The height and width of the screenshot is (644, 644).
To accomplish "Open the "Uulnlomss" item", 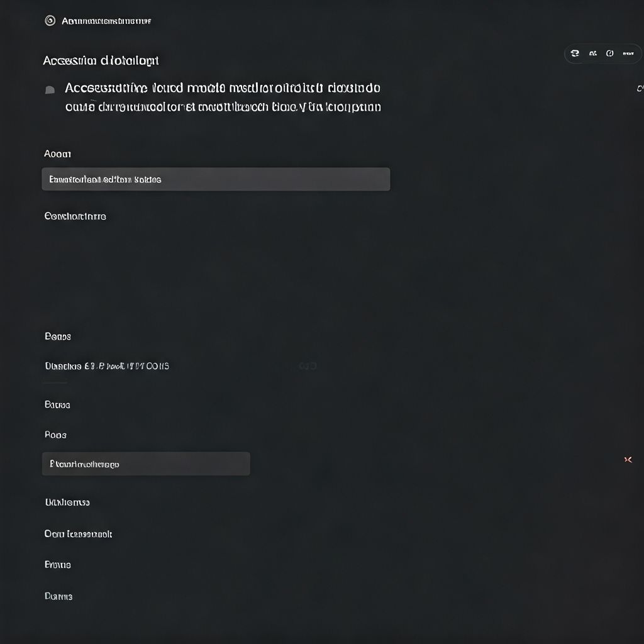I will [x=67, y=502].
